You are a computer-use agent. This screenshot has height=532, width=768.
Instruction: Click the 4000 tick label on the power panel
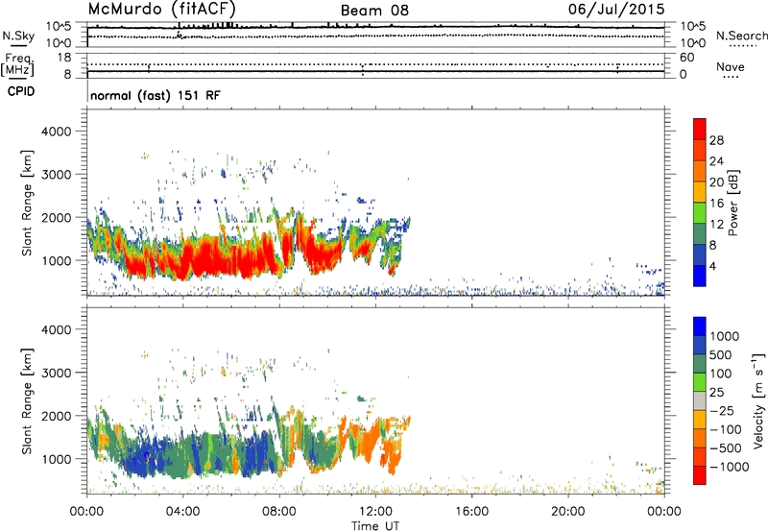tap(57, 132)
